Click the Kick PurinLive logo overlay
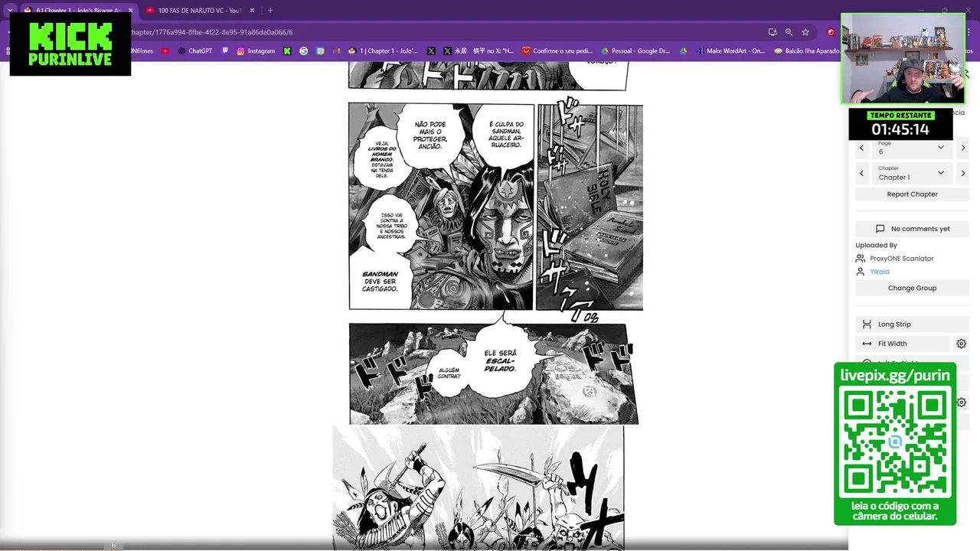This screenshot has height=551, width=980. 70,44
